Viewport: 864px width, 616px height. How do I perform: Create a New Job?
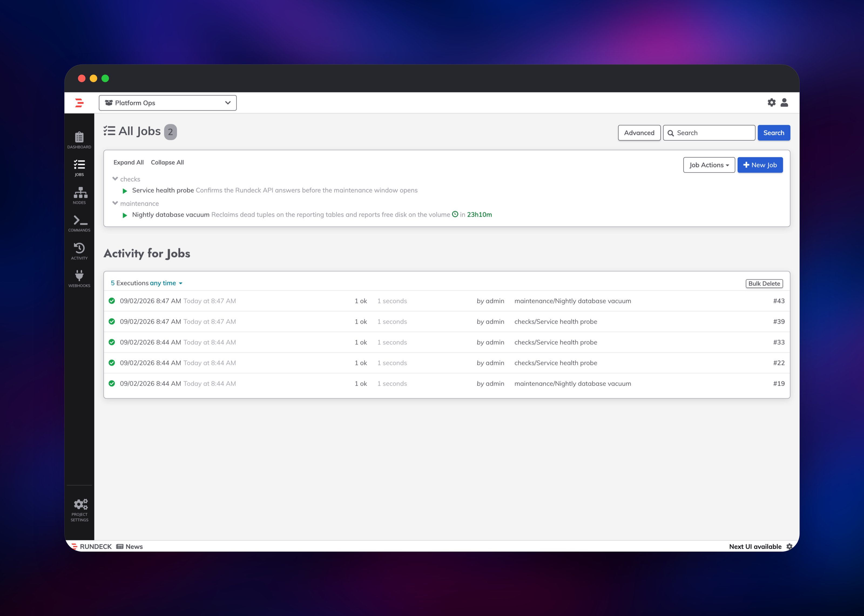760,165
